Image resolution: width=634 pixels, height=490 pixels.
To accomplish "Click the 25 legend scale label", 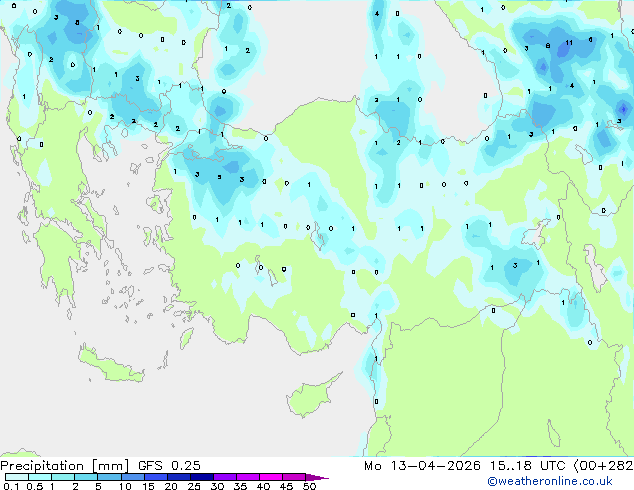I will pos(194,486).
